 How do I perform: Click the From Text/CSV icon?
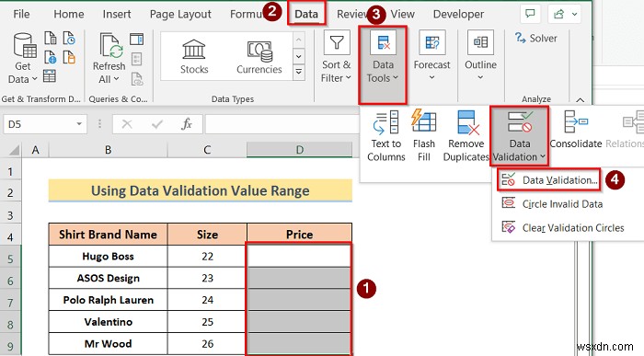coord(50,39)
